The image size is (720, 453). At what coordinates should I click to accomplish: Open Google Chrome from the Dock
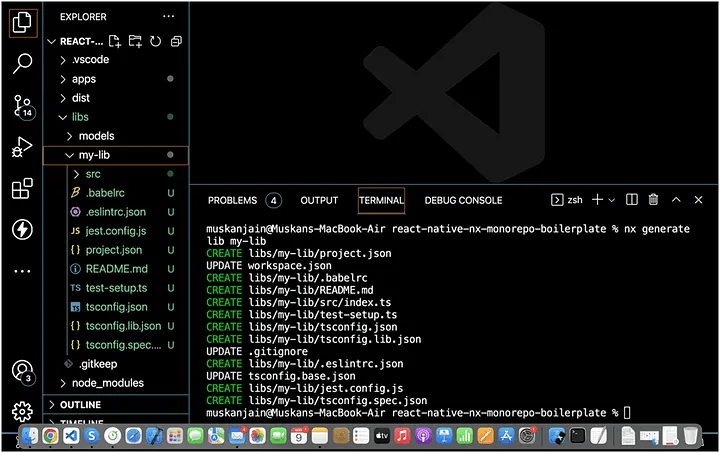point(50,436)
